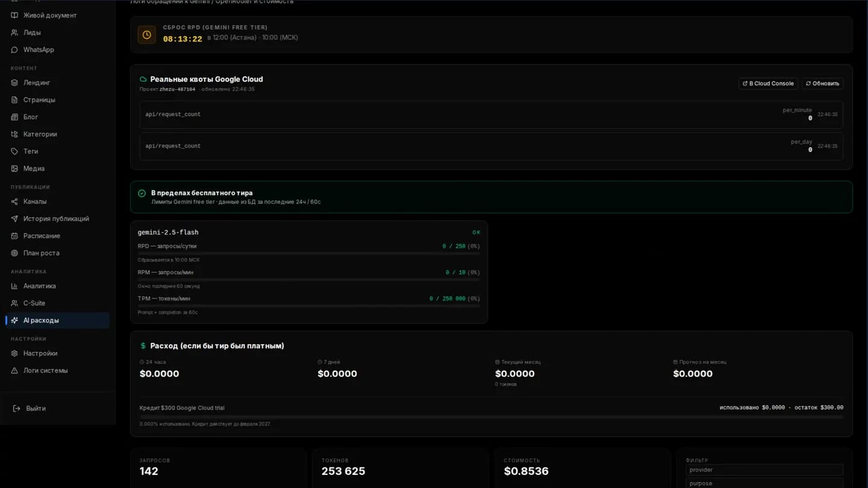The image size is (868, 488).
Task: Click the cloud icon next to Реальные квоты
Action: click(x=143, y=79)
